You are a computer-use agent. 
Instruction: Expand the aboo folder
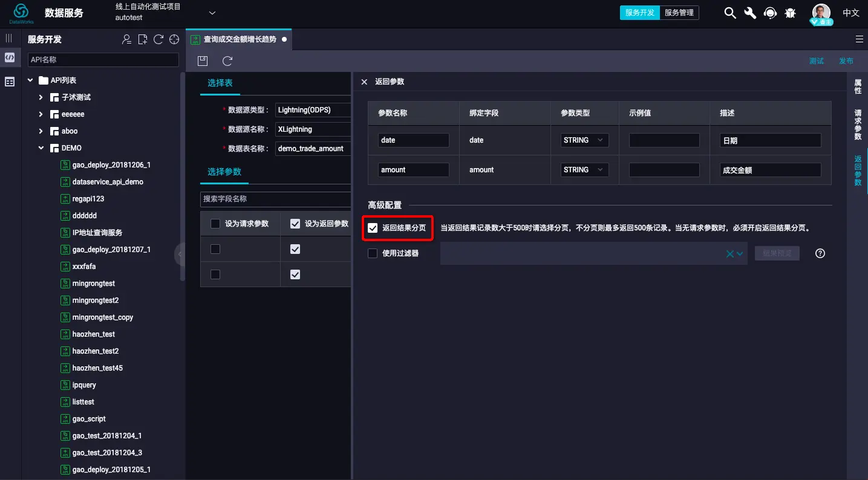[x=41, y=131]
